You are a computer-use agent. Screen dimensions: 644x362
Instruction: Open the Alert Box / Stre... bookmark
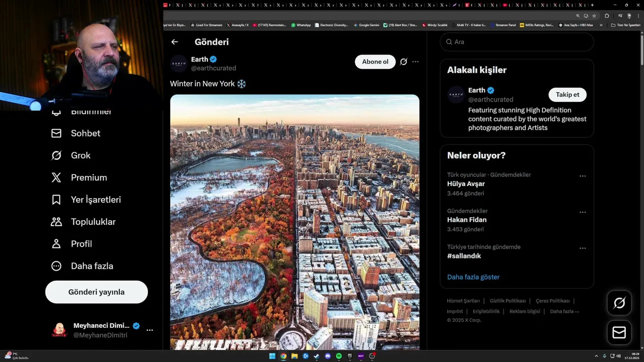click(x=400, y=25)
